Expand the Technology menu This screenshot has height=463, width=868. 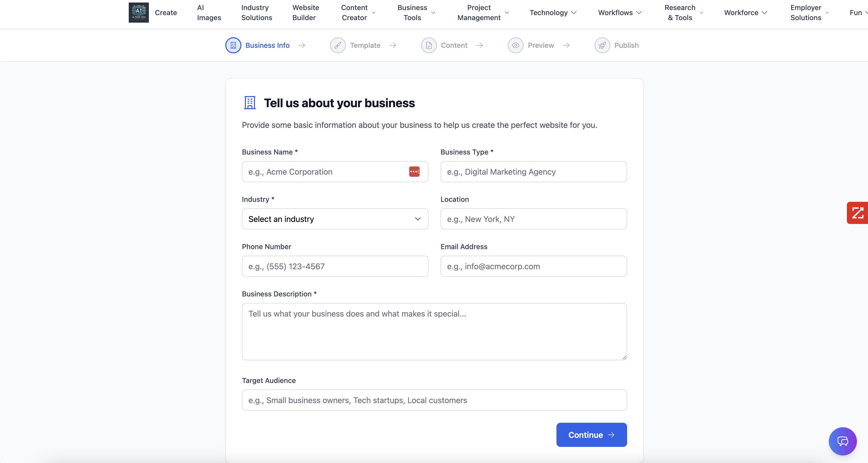[x=553, y=13]
